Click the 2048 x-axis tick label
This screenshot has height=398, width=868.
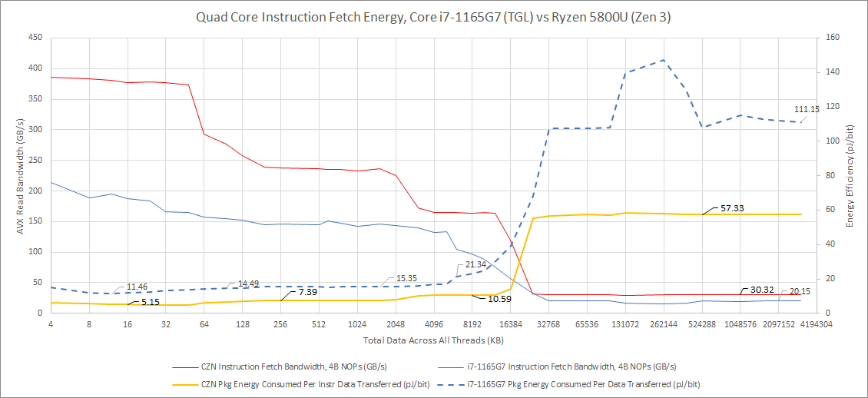(x=396, y=324)
